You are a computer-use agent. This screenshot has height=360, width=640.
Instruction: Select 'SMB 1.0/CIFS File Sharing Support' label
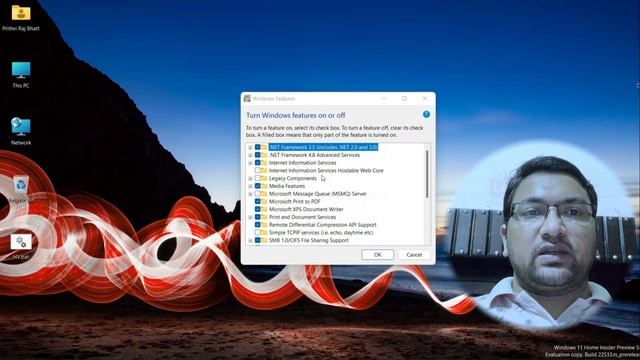[x=309, y=240]
